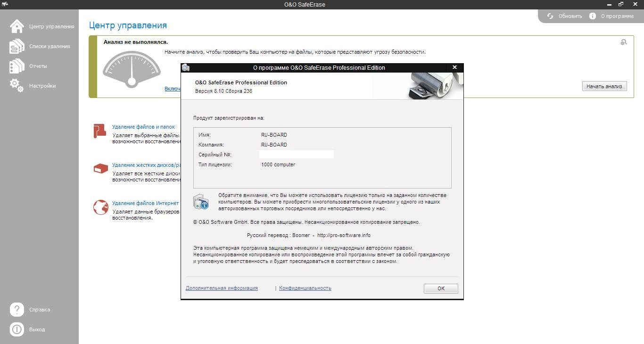Viewport: 644px width, 344px height.
Task: Click RU-BOARD value next to Компания
Action: (x=274, y=145)
